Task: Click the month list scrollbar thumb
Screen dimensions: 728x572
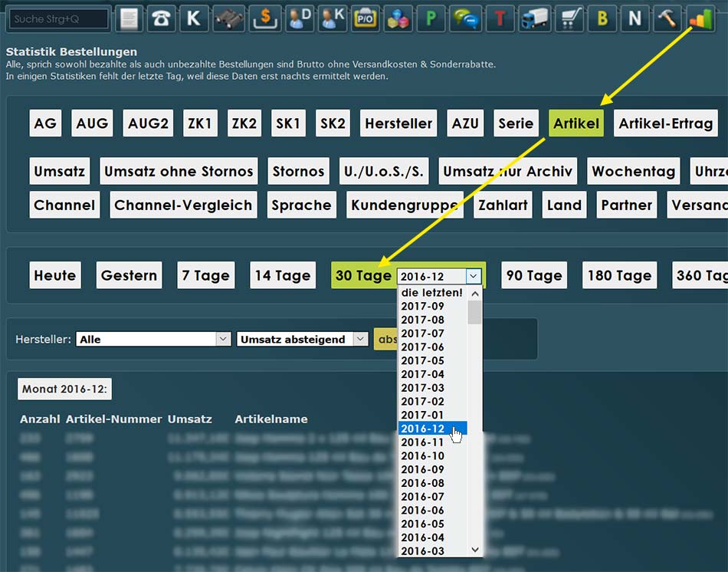Action: (x=474, y=312)
